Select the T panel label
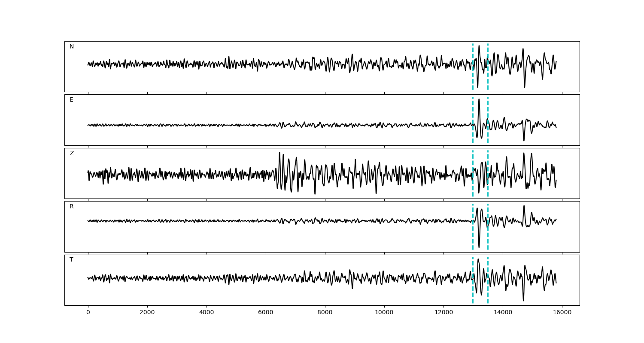The height and width of the screenshot is (343, 644). [x=71, y=260]
